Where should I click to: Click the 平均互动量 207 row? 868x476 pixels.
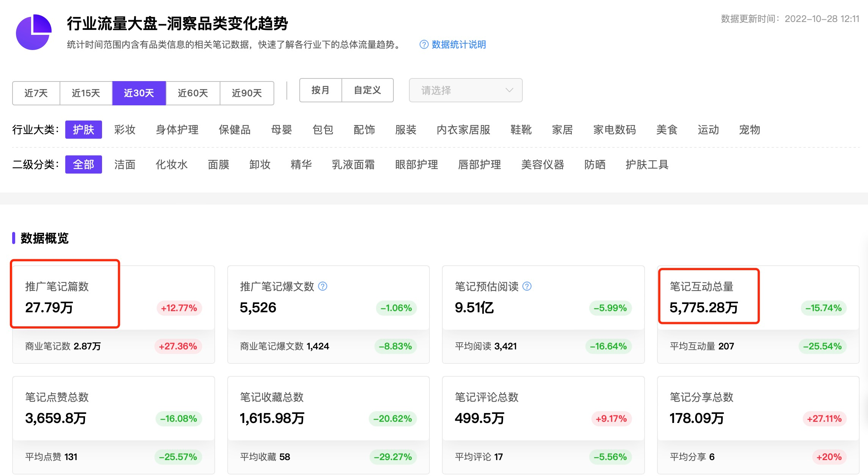click(758, 346)
